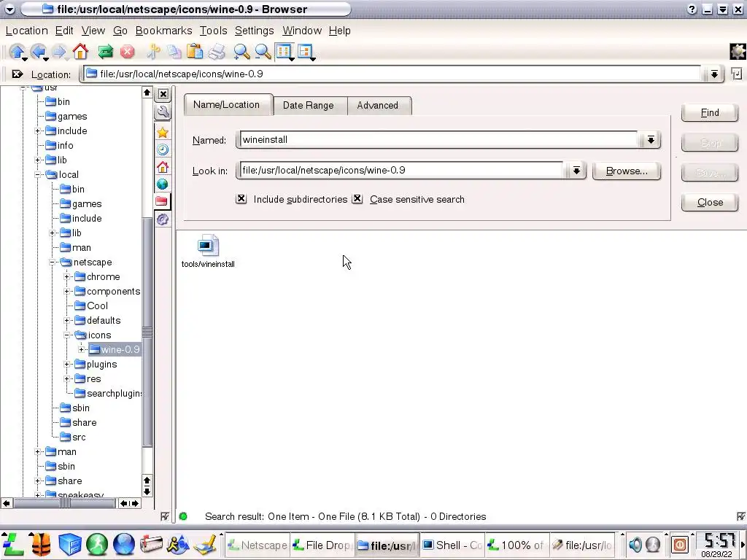The height and width of the screenshot is (560, 747).
Task: Open the Location menu
Action: pos(27,31)
